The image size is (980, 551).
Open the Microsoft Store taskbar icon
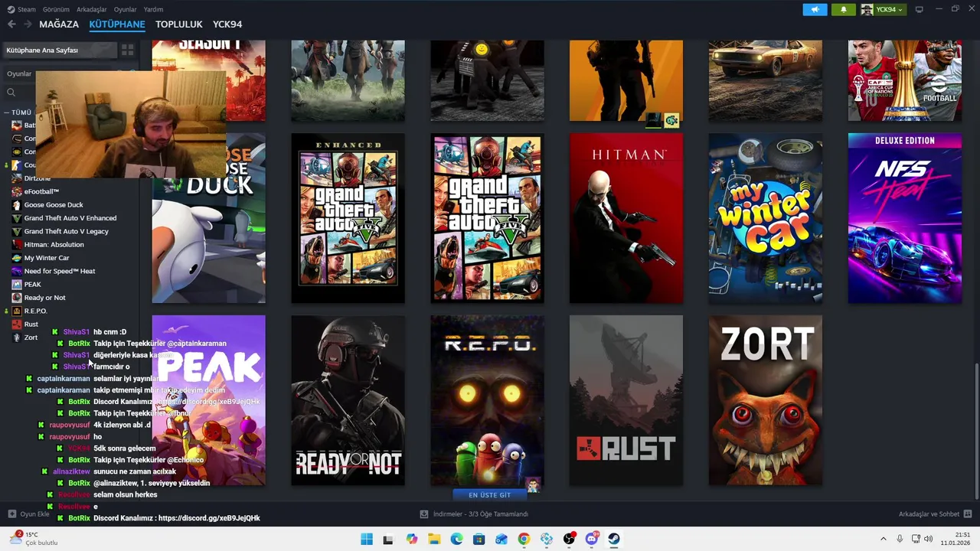click(x=479, y=540)
